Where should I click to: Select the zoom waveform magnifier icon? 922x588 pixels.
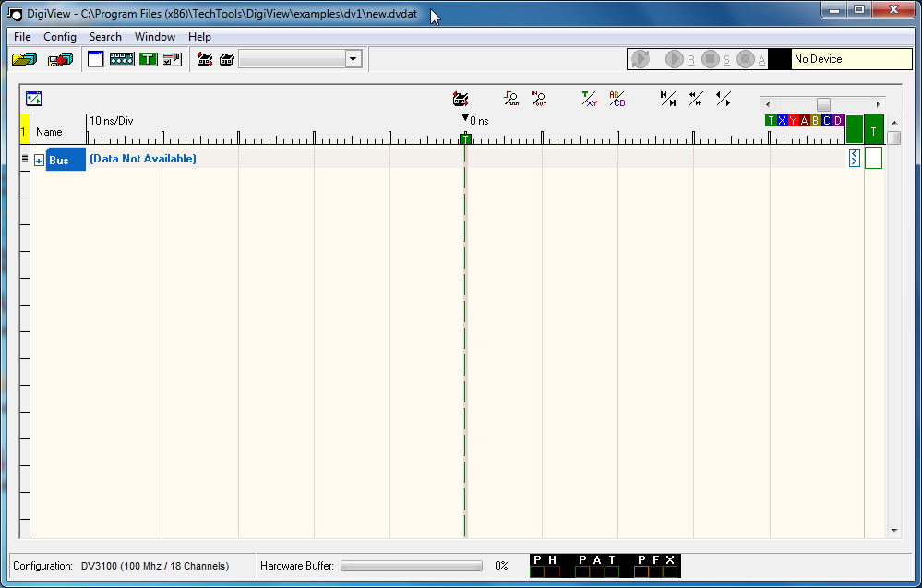click(x=511, y=99)
